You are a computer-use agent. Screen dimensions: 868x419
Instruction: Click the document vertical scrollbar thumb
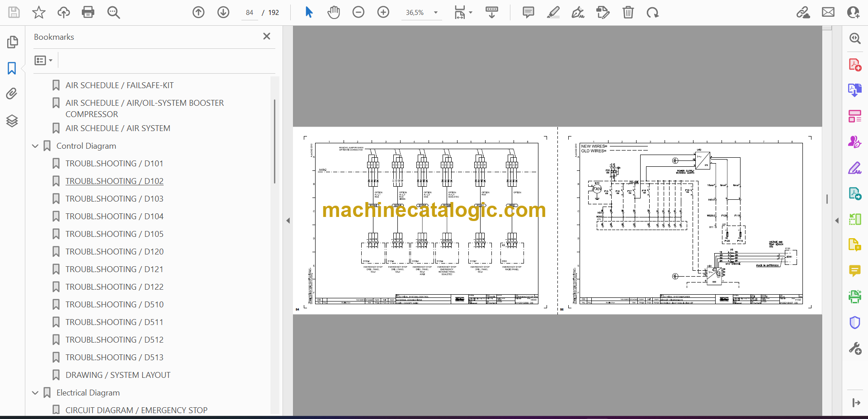(827, 199)
